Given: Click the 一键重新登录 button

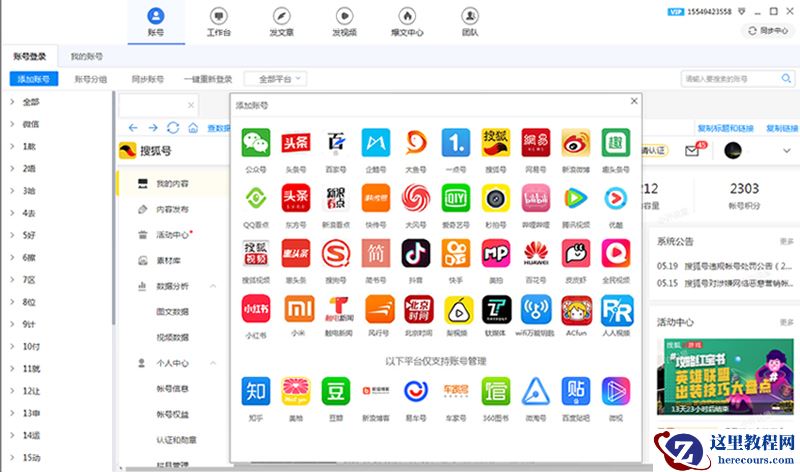Looking at the screenshot, I should (208, 79).
